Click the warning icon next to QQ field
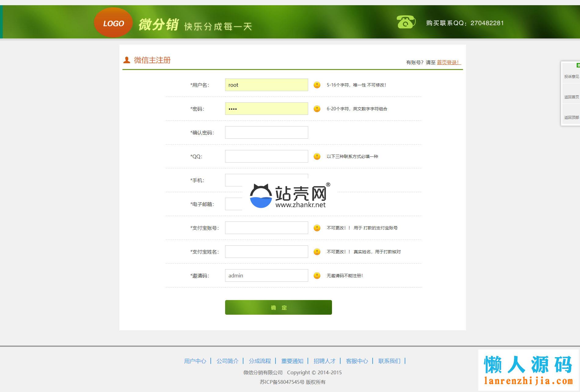This screenshot has height=392, width=580. (317, 156)
